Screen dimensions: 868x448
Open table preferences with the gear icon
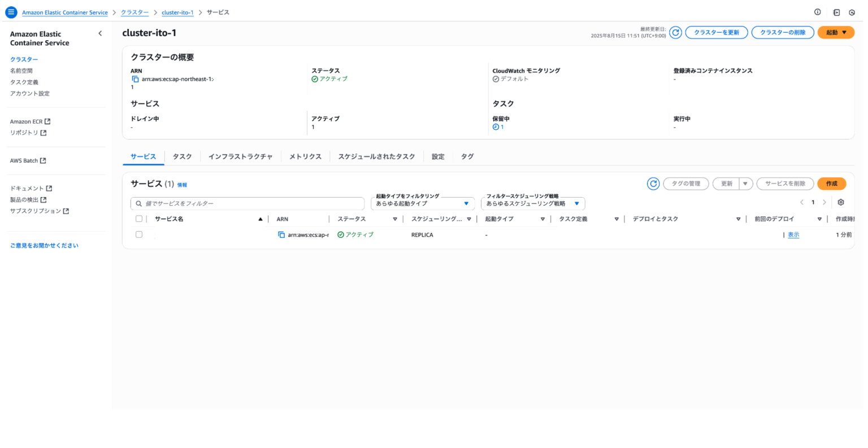click(x=841, y=202)
